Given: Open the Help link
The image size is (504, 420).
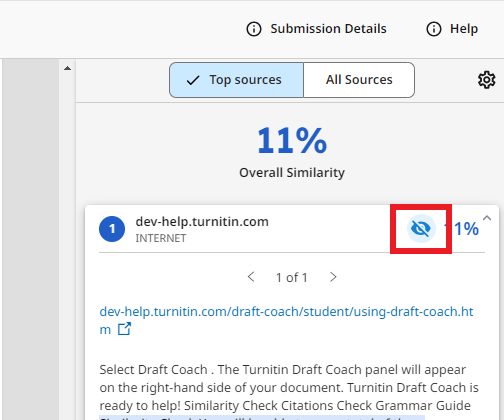Looking at the screenshot, I should [452, 29].
